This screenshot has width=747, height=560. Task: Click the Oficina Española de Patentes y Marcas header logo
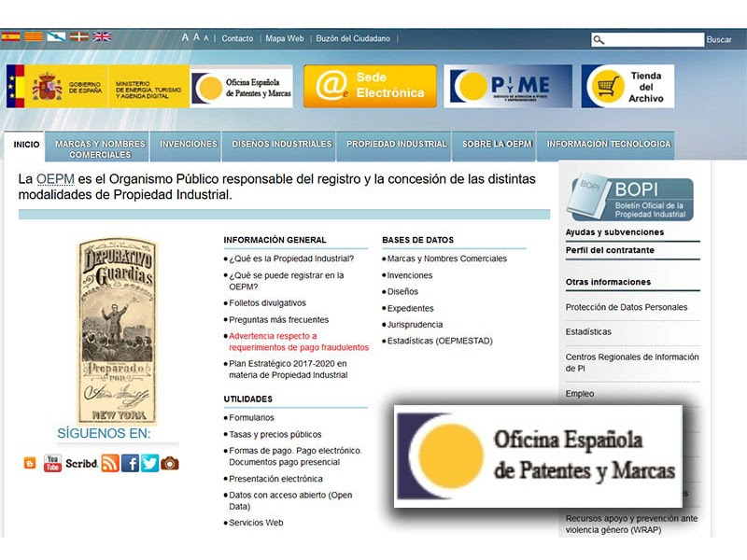pyautogui.click(x=242, y=87)
